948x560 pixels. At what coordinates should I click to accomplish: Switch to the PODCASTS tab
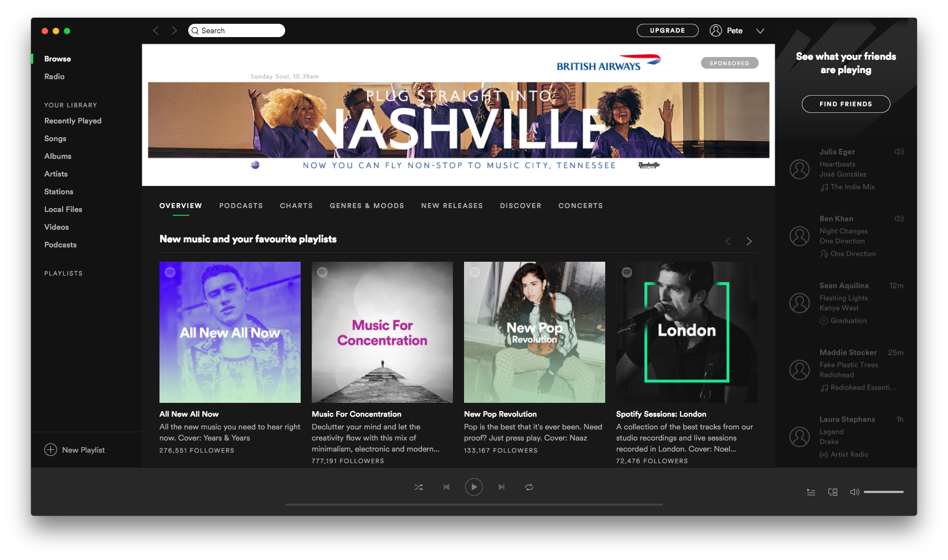point(241,206)
